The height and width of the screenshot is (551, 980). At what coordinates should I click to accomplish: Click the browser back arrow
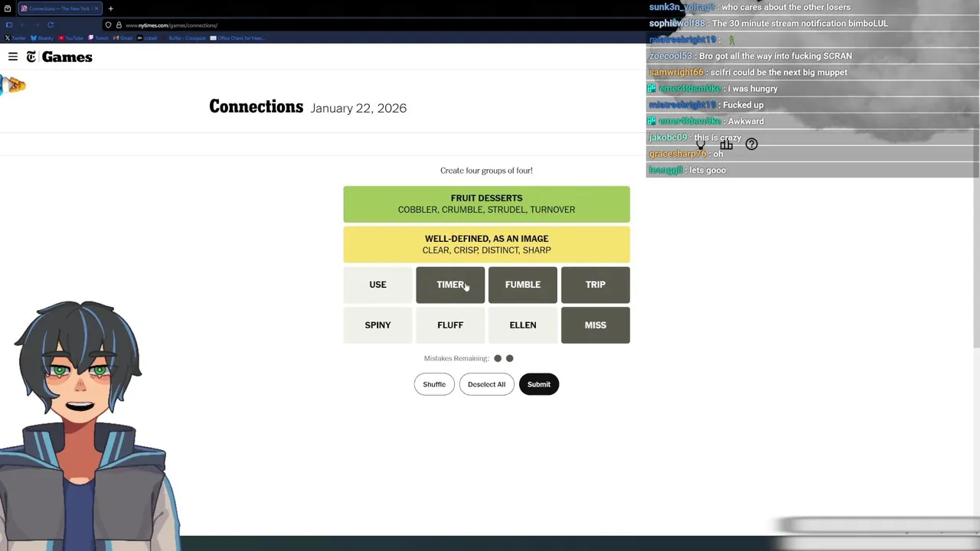23,24
